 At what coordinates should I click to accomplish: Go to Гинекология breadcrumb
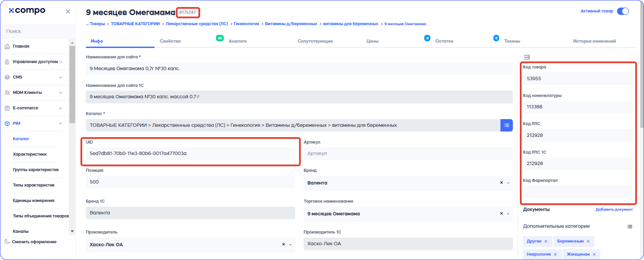point(247,24)
